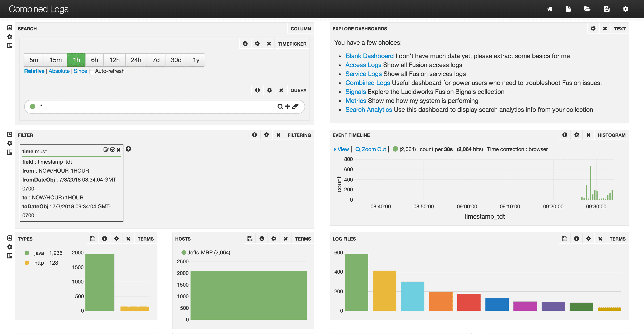644x334 pixels.
Task: Collapse the Search row with its arrow icon
Action: pos(9,28)
